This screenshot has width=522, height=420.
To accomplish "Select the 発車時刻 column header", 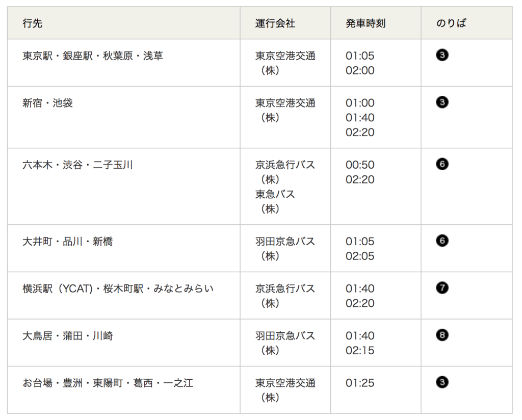I will coord(366,23).
